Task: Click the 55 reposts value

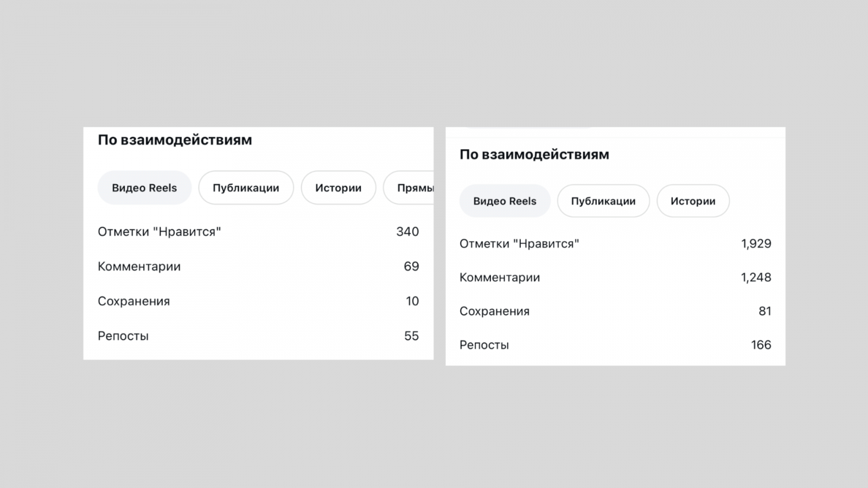Action: (x=411, y=336)
